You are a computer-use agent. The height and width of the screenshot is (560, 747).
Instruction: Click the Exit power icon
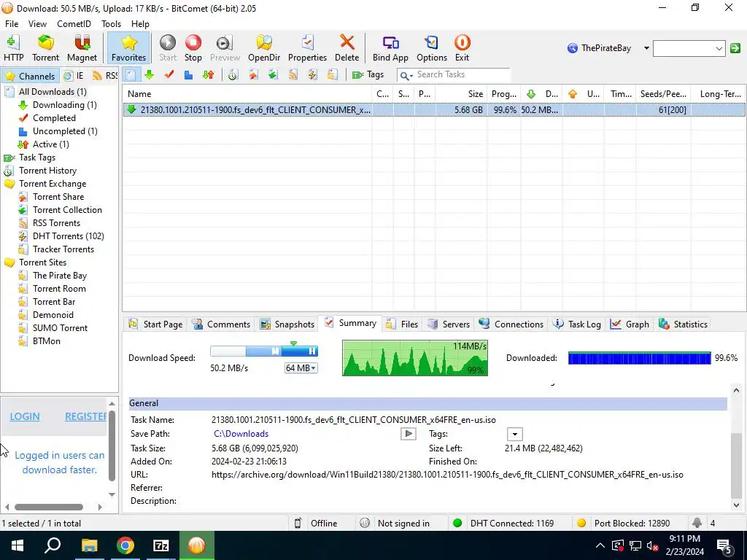click(x=462, y=48)
